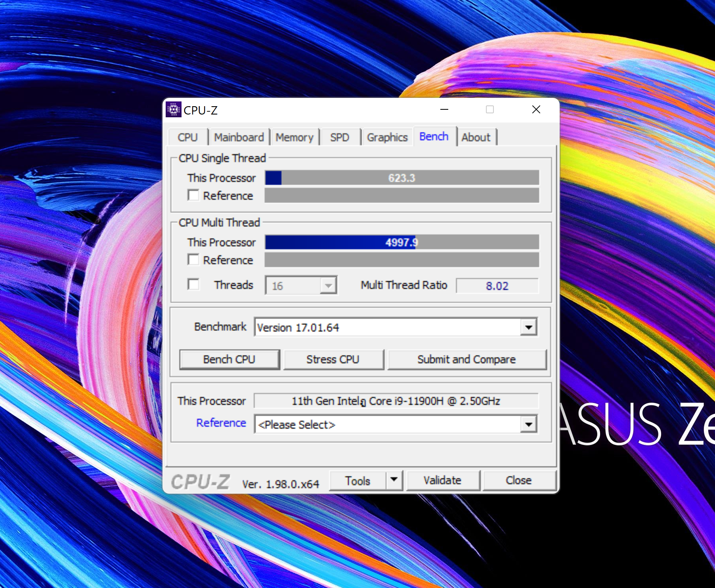Enable the Multi Thread Reference checkbox
715x588 pixels.
tap(193, 260)
